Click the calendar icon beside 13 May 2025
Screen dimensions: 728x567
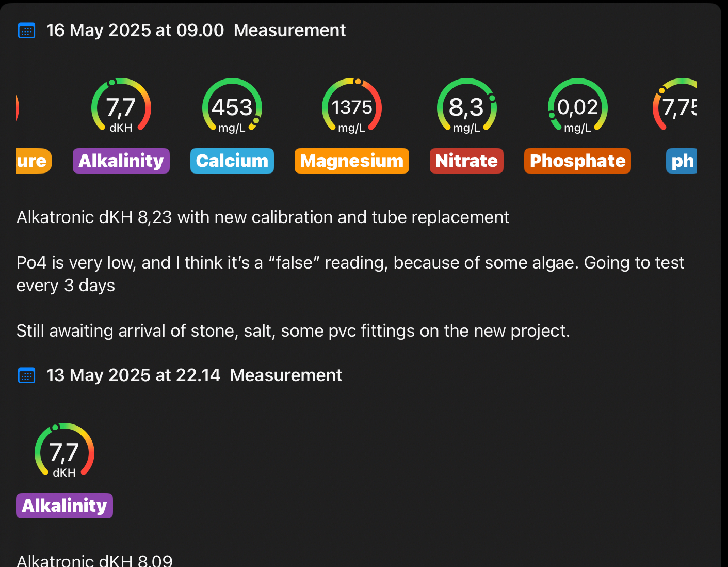(x=26, y=375)
